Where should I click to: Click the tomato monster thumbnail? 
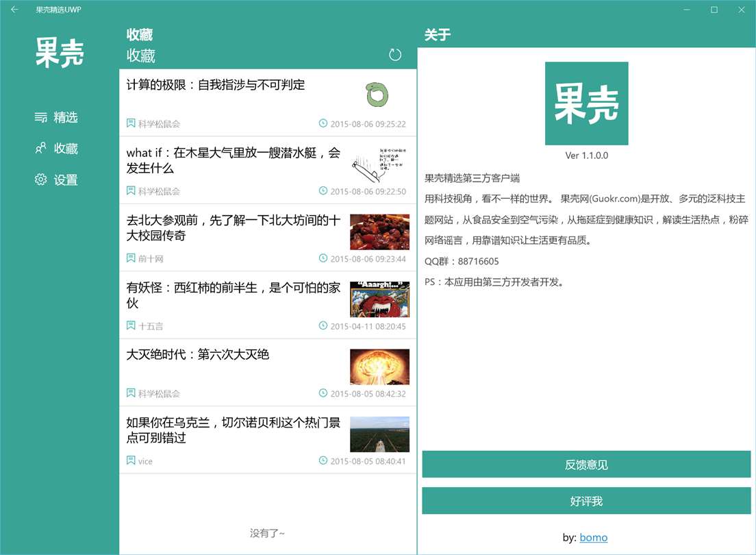coord(379,299)
